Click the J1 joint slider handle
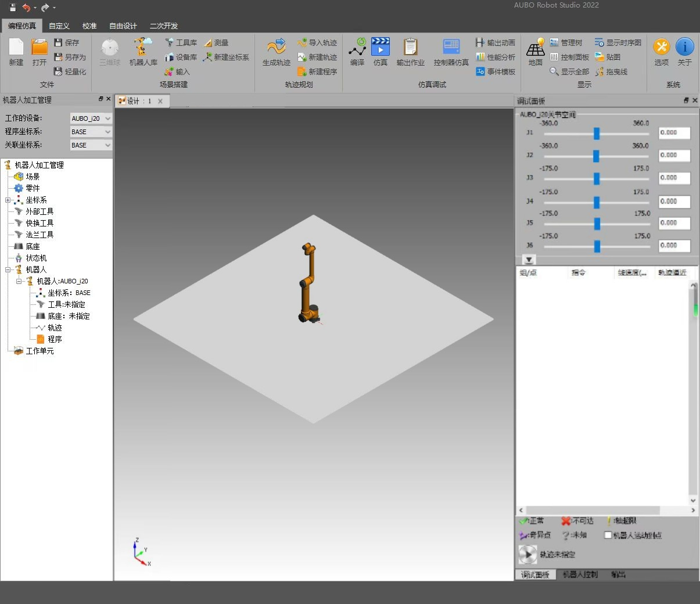Screen dimensions: 700x604 [x=597, y=134]
